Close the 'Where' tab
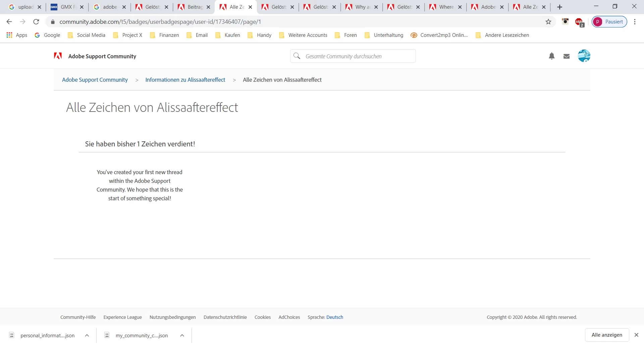 460,7
